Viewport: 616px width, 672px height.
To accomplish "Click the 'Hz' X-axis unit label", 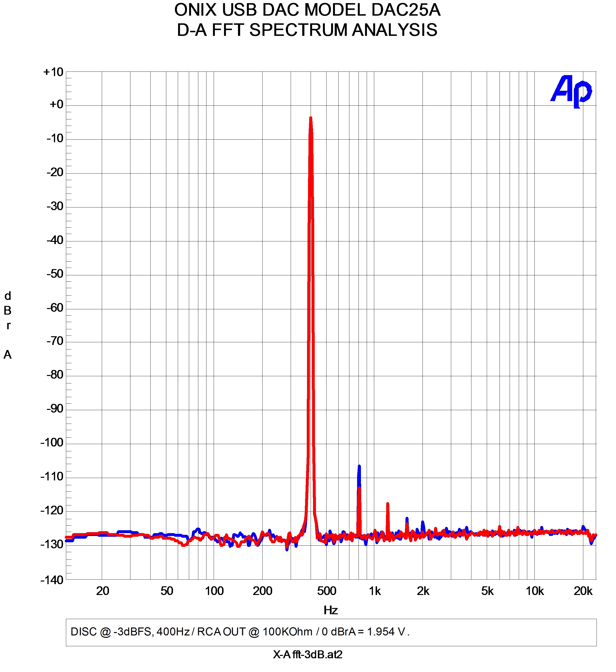I will click(331, 610).
